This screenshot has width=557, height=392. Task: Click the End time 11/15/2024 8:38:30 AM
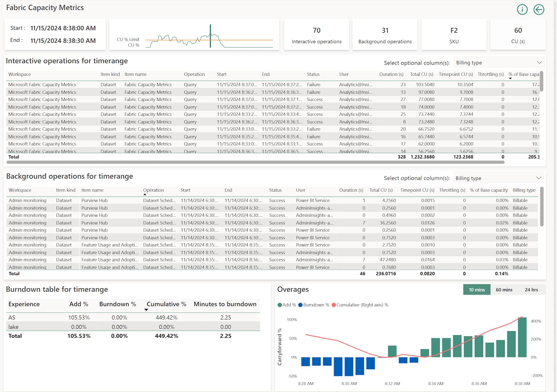(63, 41)
